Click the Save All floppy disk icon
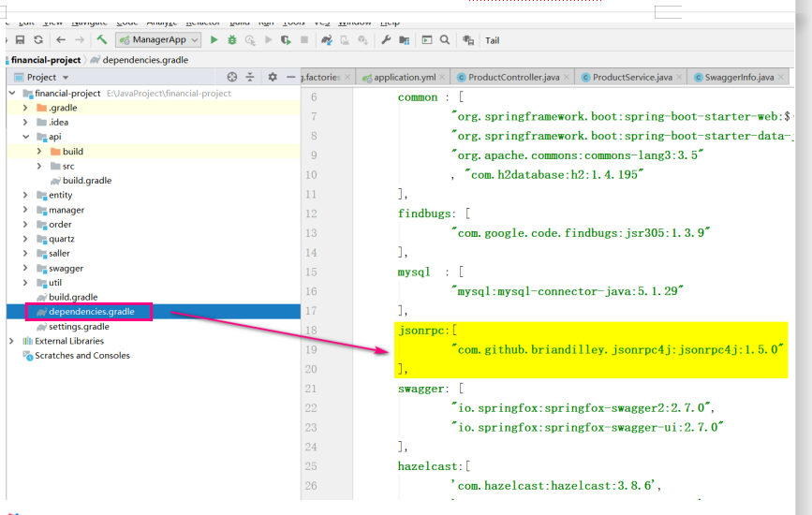 pyautogui.click(x=20, y=40)
